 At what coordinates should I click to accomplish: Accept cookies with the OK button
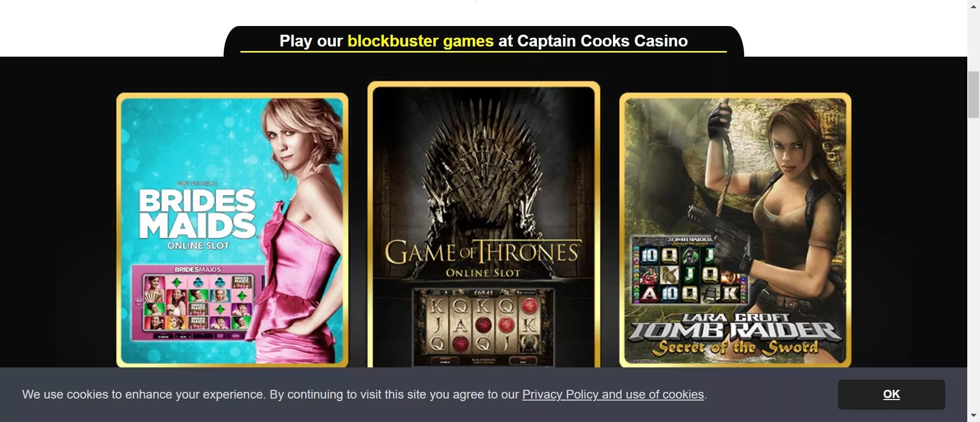891,394
